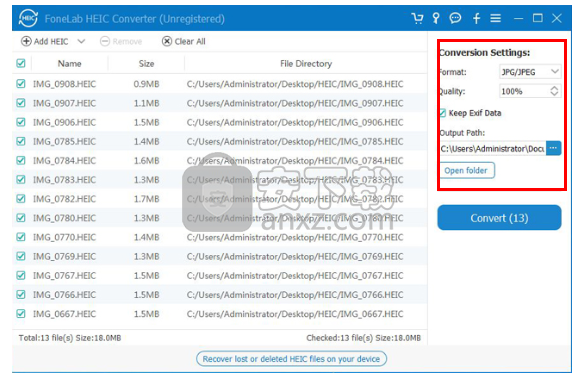Click the 1.7MB size cell
The height and width of the screenshot is (388, 581).
coord(146,199)
